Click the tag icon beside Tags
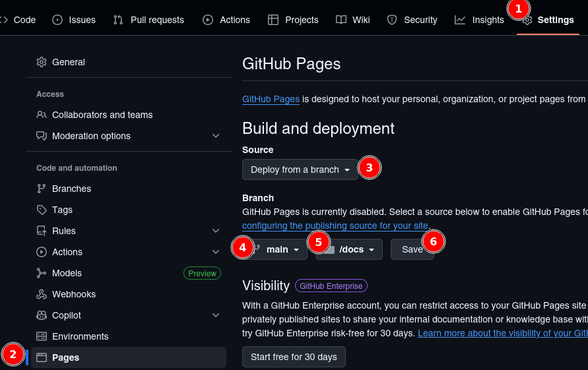The width and height of the screenshot is (588, 370). pos(42,210)
